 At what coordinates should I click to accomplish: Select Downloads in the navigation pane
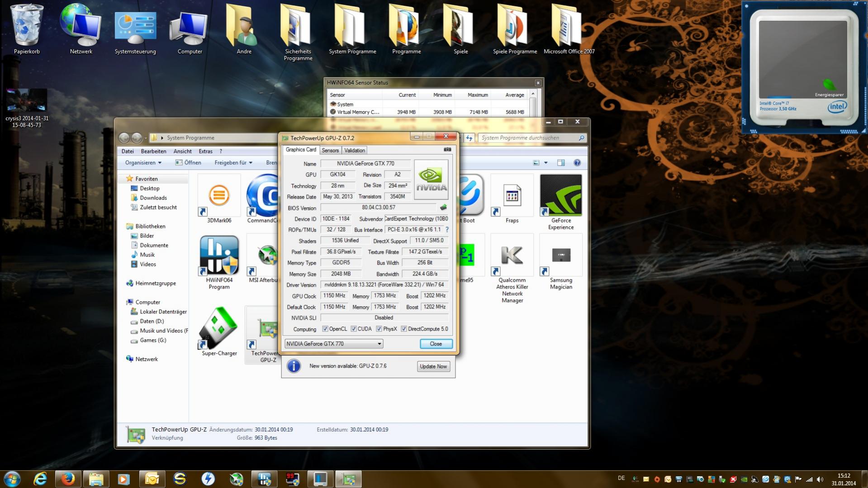click(x=153, y=198)
